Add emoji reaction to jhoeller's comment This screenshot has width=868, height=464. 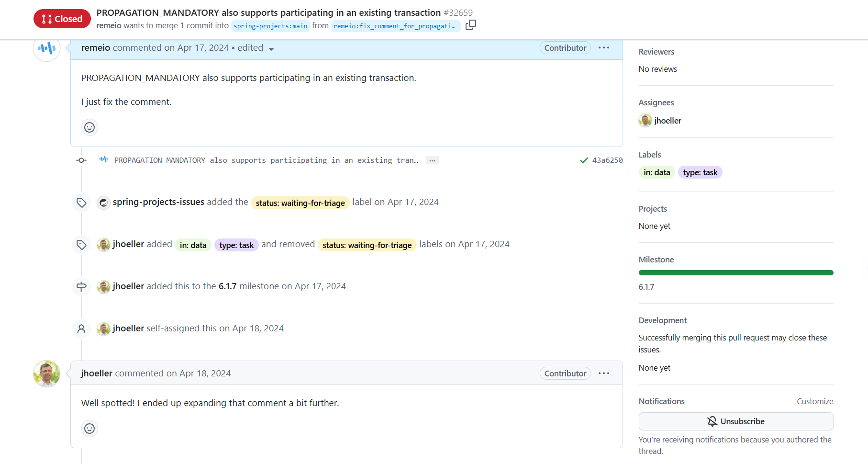[x=89, y=429]
